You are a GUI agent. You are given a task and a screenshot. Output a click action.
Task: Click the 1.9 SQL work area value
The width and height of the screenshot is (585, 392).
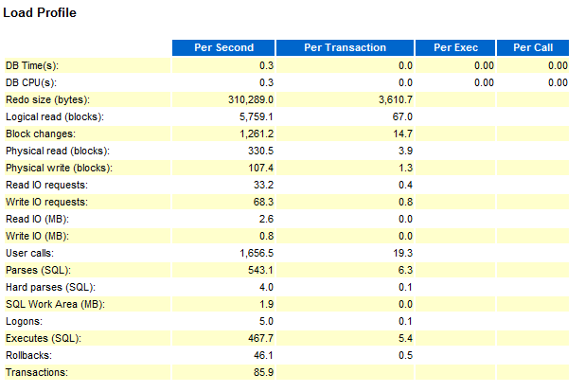click(x=267, y=305)
